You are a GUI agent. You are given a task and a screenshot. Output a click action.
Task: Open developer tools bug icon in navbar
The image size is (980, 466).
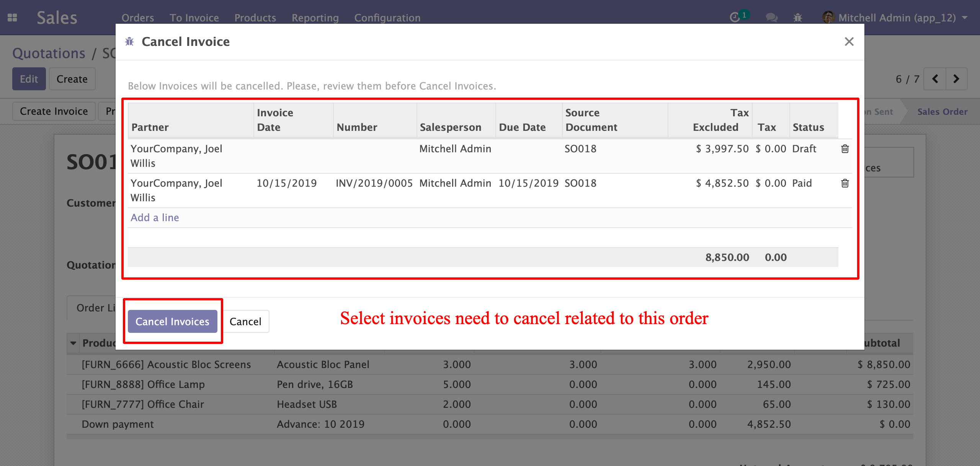pyautogui.click(x=798, y=18)
